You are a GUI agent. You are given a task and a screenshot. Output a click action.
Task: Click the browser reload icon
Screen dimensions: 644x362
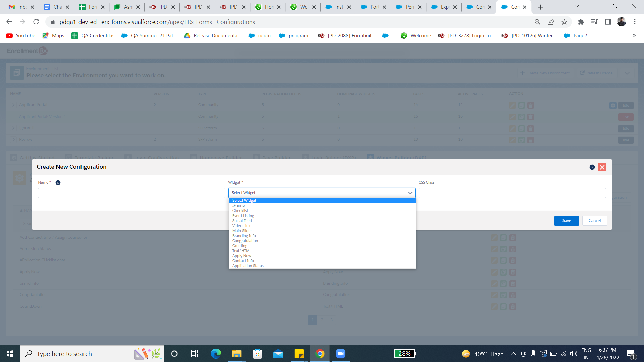click(36, 22)
